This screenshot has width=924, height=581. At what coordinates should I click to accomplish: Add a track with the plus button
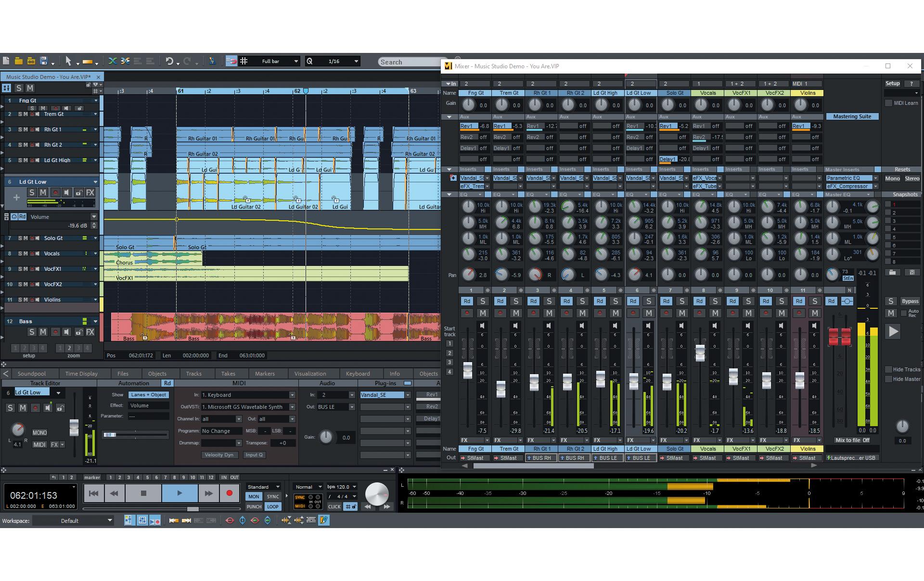pyautogui.click(x=16, y=197)
